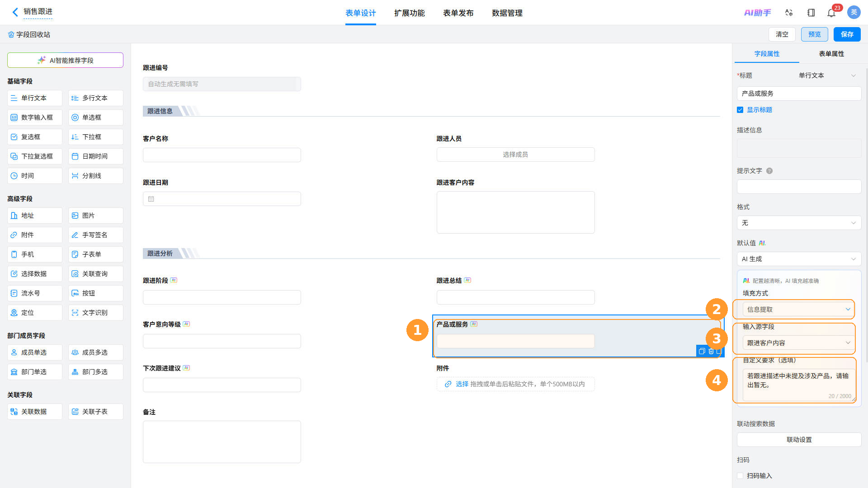Click the 备注 text area
Viewport: 868px width, 488px height.
tap(222, 442)
